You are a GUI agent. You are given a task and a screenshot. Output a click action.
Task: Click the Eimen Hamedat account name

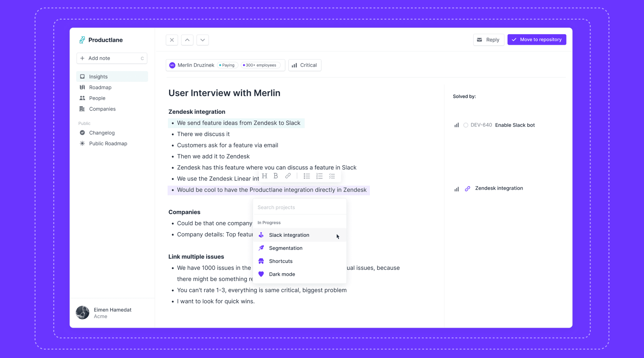point(112,310)
